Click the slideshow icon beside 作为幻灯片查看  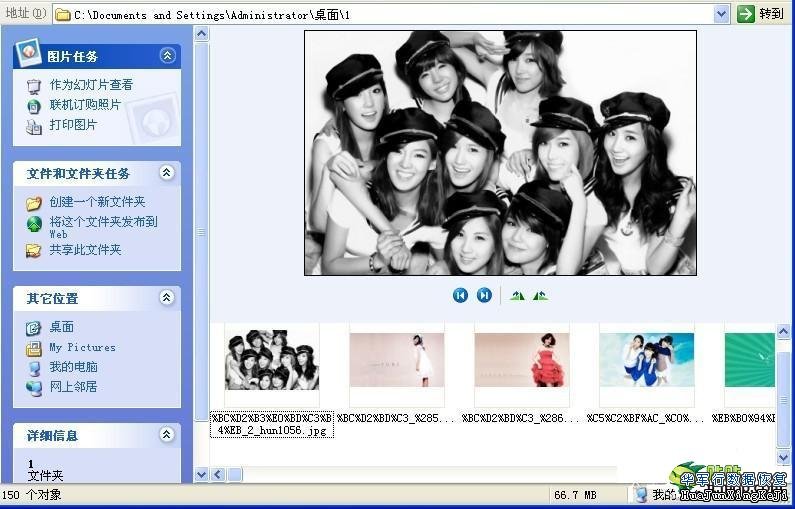point(34,86)
